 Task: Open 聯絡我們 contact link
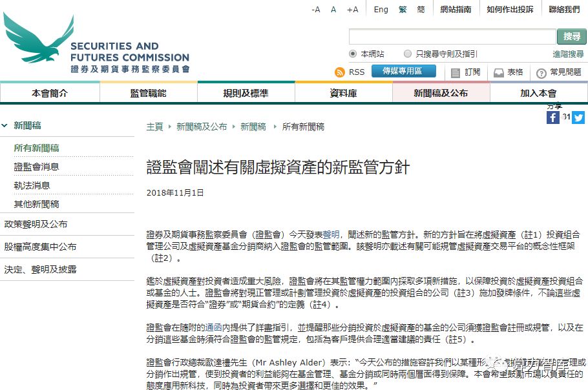click(x=564, y=10)
